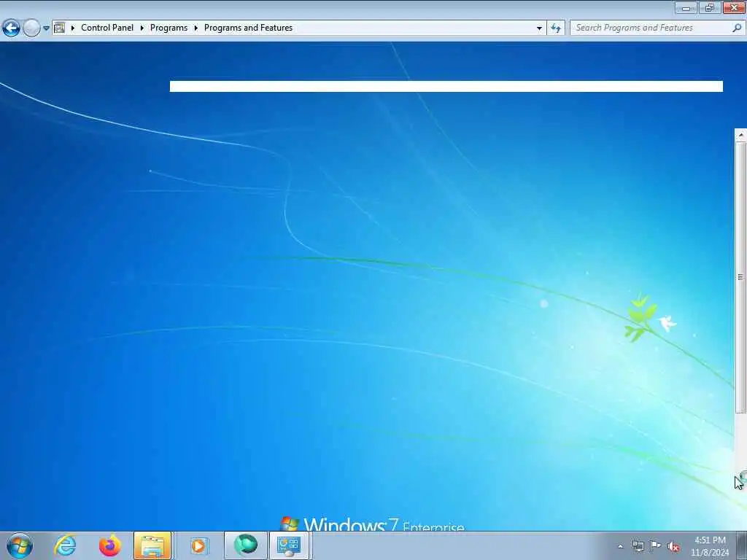Select the Programs breadcrumb

point(169,28)
